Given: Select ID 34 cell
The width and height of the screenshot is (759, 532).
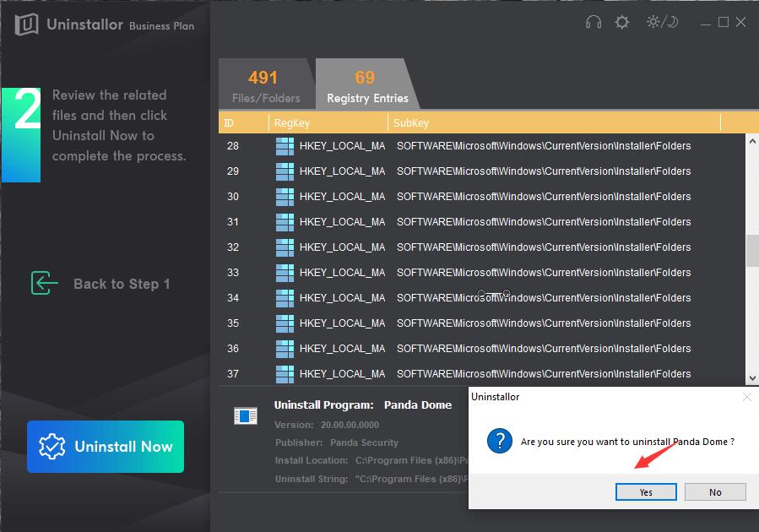Looking at the screenshot, I should [x=233, y=298].
